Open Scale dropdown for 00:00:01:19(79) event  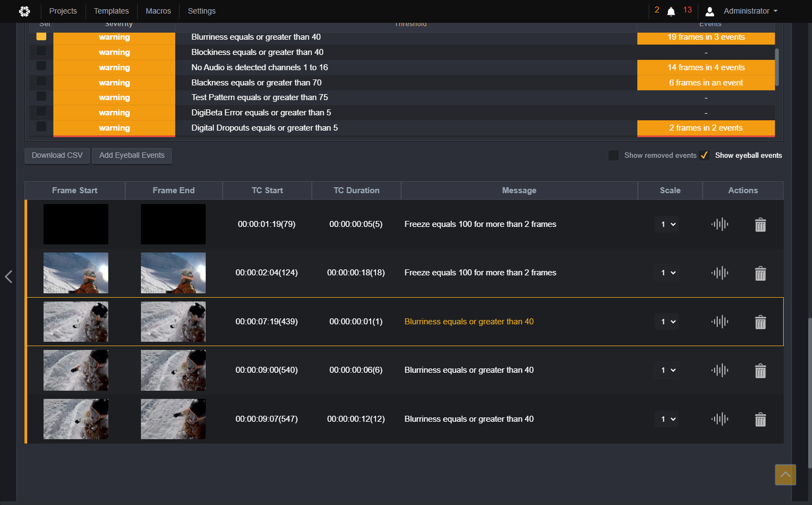[667, 224]
